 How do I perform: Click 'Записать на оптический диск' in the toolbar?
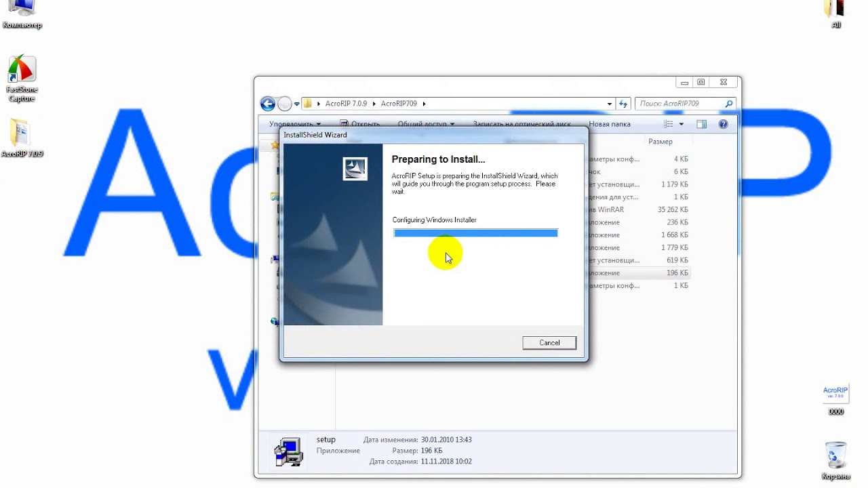click(x=522, y=124)
